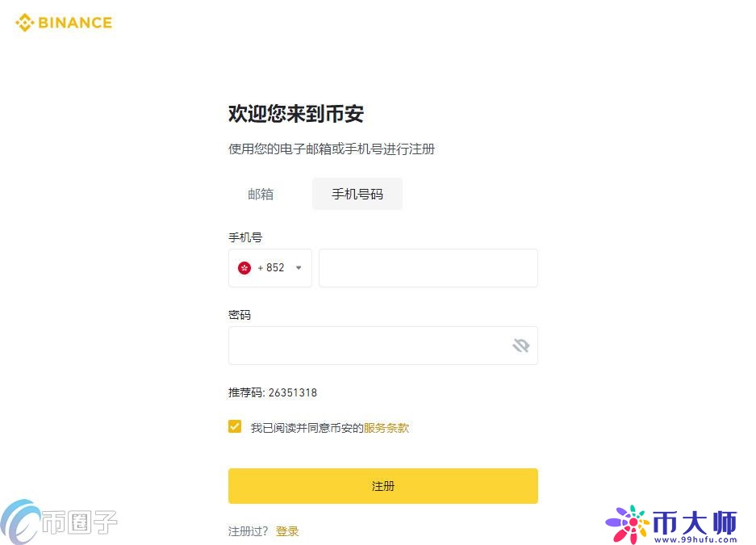
Task: Uncheck the 我已阅读并同意 agreement checkbox
Action: coord(235,426)
